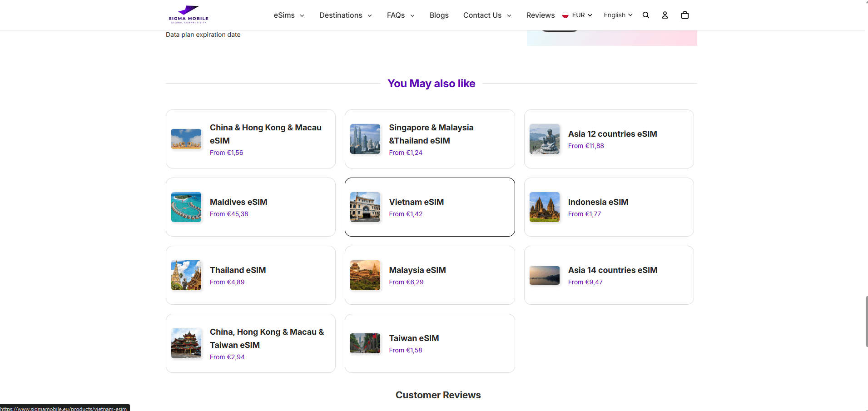Go to the Blogs page
Image resolution: width=868 pixels, height=411 pixels.
(x=439, y=15)
